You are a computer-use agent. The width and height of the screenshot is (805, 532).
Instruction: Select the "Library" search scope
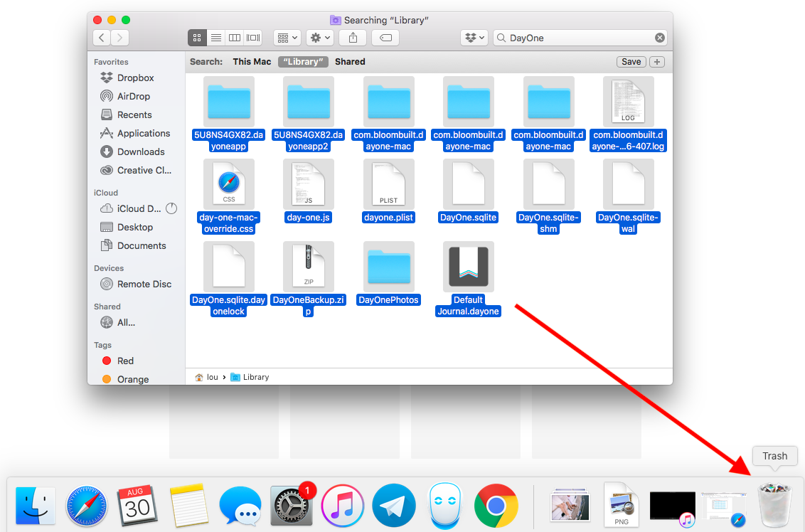tap(303, 62)
